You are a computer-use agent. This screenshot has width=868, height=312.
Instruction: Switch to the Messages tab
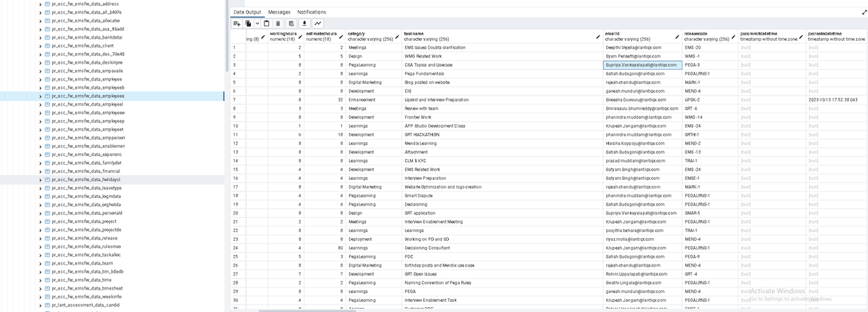coord(279,12)
